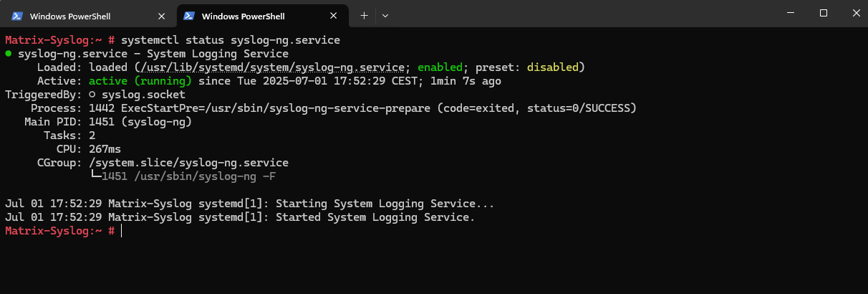Click the "Started System Logging Service." log line
Screen dimensions: 868x294
pyautogui.click(x=375, y=217)
